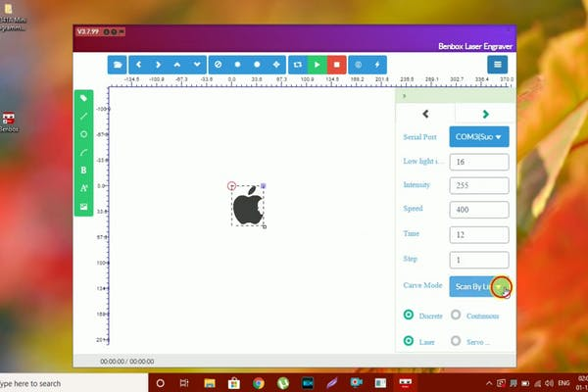
Task: Click the first solid dot toolbar icon
Action: [237, 65]
